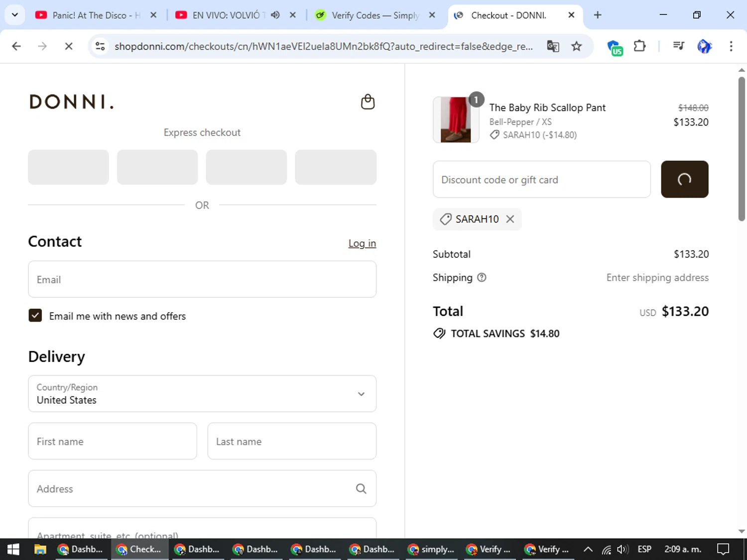Open the Chrome profile avatar
This screenshot has width=747, height=560.
click(x=704, y=46)
